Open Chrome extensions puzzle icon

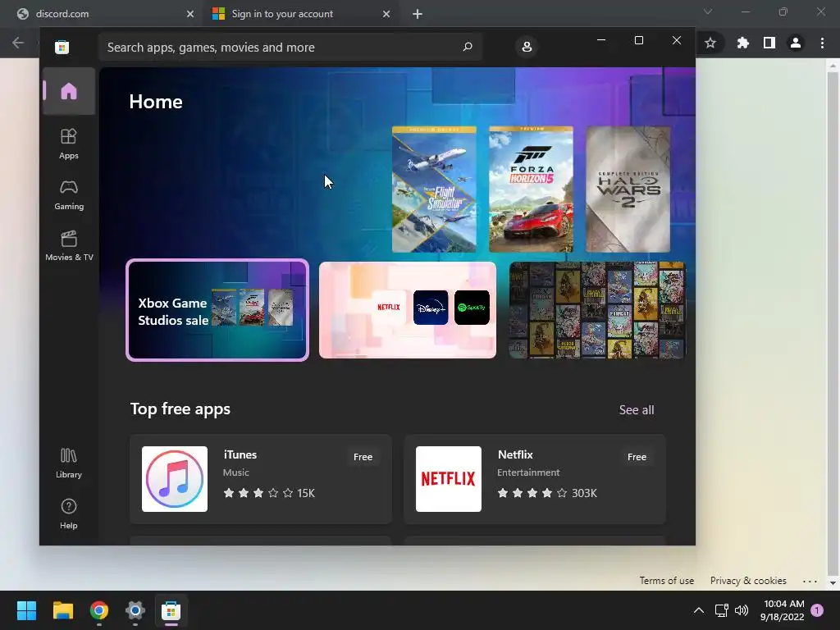742,43
